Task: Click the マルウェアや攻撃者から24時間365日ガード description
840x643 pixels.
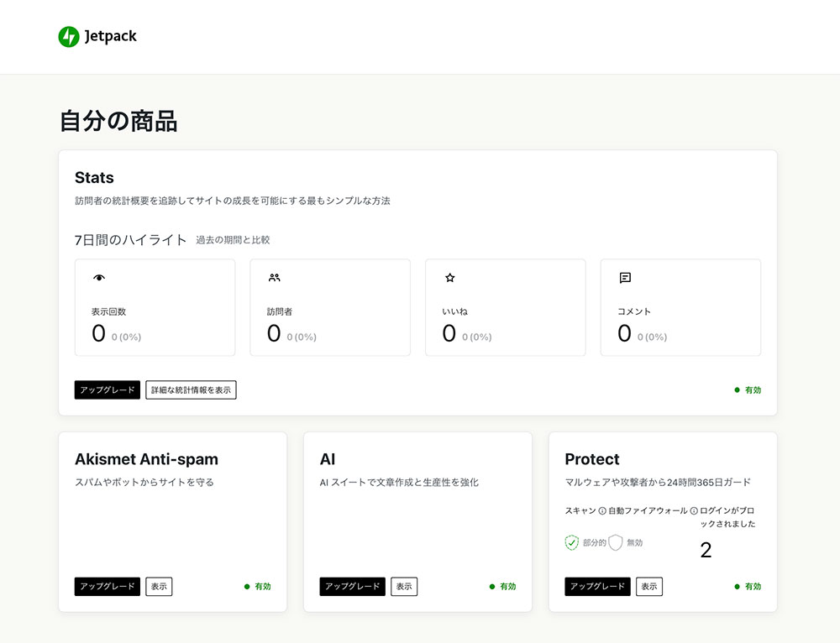Action: tap(658, 483)
